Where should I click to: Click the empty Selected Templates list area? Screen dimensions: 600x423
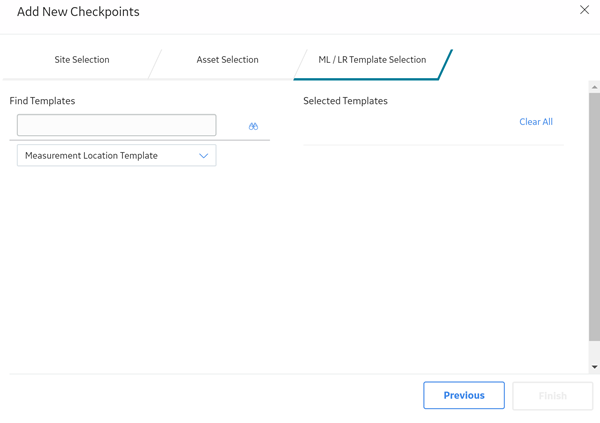(433, 256)
